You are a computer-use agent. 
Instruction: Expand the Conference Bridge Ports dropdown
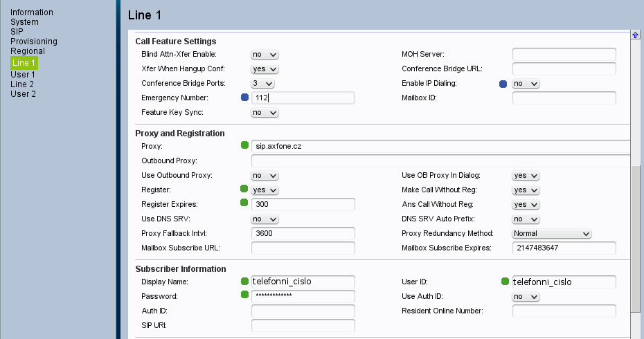click(x=262, y=84)
